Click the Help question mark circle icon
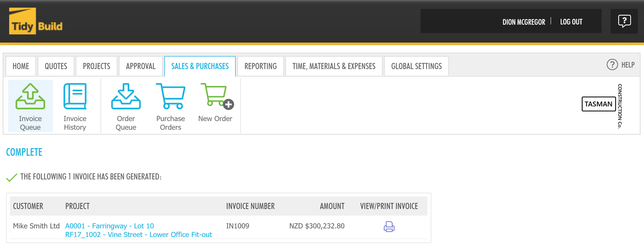The width and height of the screenshot is (644, 247). coord(612,65)
